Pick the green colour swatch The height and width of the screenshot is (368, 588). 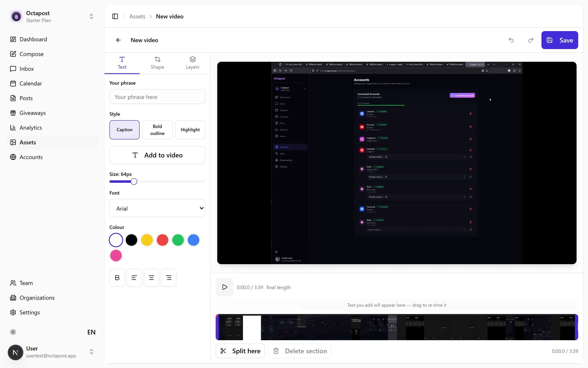coord(178,240)
